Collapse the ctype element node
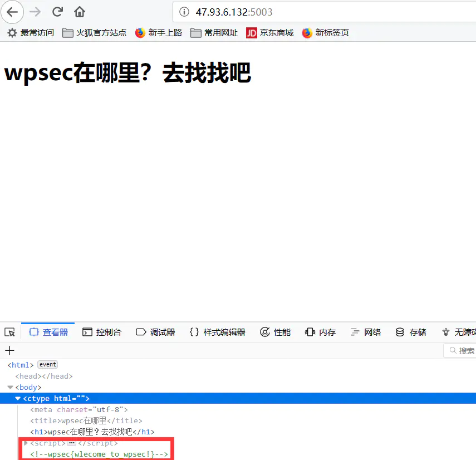This screenshot has width=476, height=460. click(18, 398)
